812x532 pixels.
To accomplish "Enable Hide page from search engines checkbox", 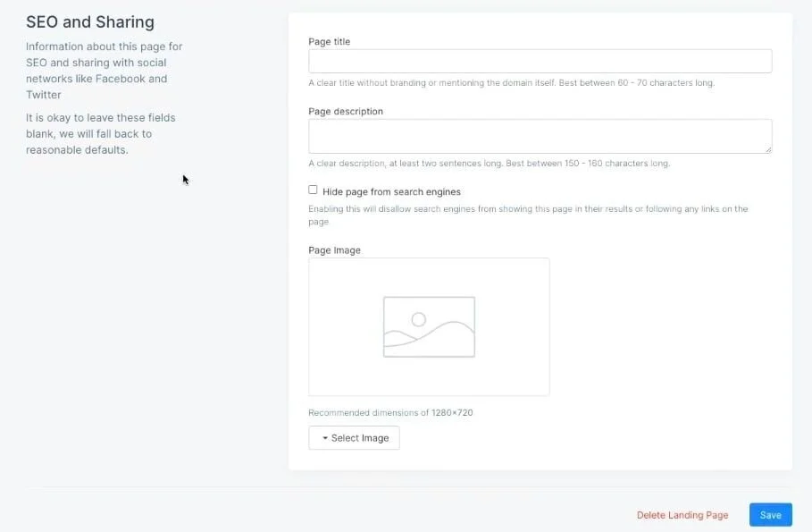I will coord(313,190).
